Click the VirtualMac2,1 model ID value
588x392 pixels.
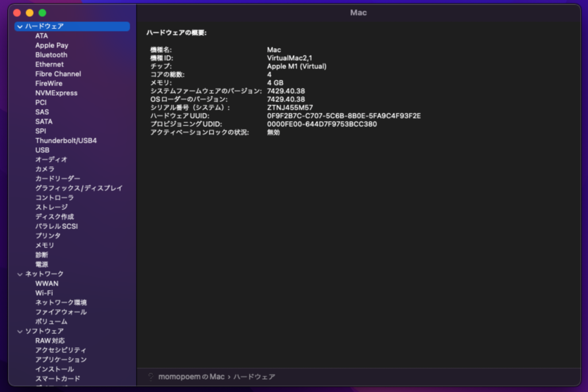click(289, 58)
